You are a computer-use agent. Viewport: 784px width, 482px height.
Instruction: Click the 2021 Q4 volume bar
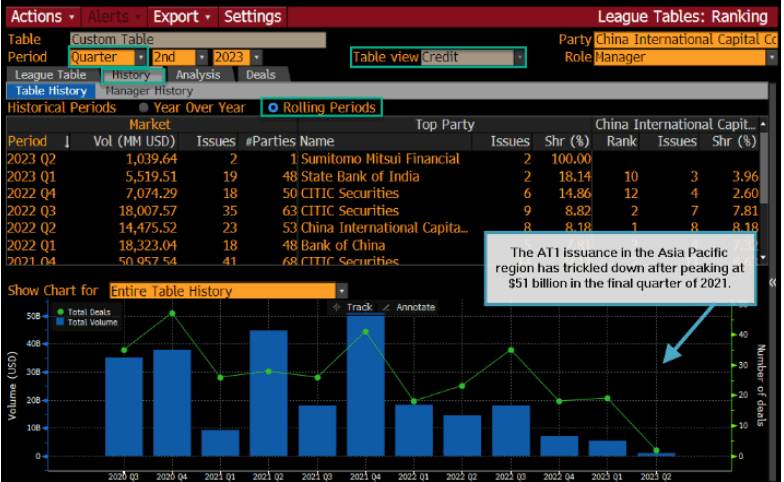[366, 384]
